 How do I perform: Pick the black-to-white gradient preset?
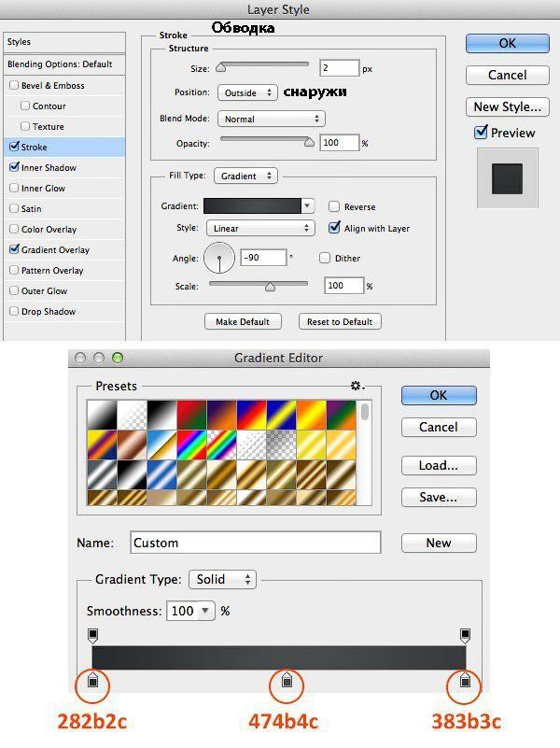click(161, 415)
